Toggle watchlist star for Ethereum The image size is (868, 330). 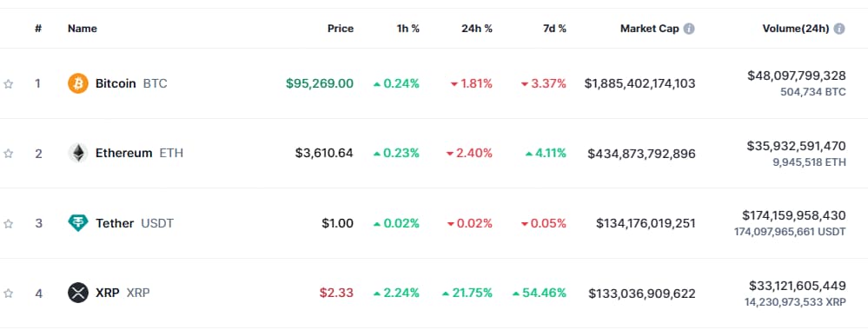(x=9, y=154)
